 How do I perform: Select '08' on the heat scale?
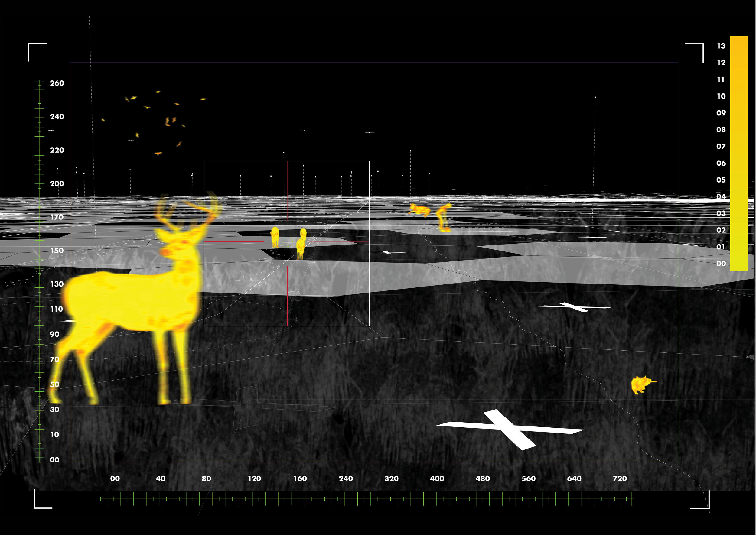721,130
